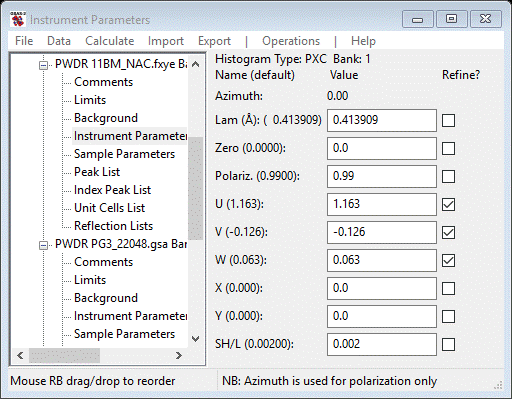Click the Azimuth value 0.00

pos(337,96)
